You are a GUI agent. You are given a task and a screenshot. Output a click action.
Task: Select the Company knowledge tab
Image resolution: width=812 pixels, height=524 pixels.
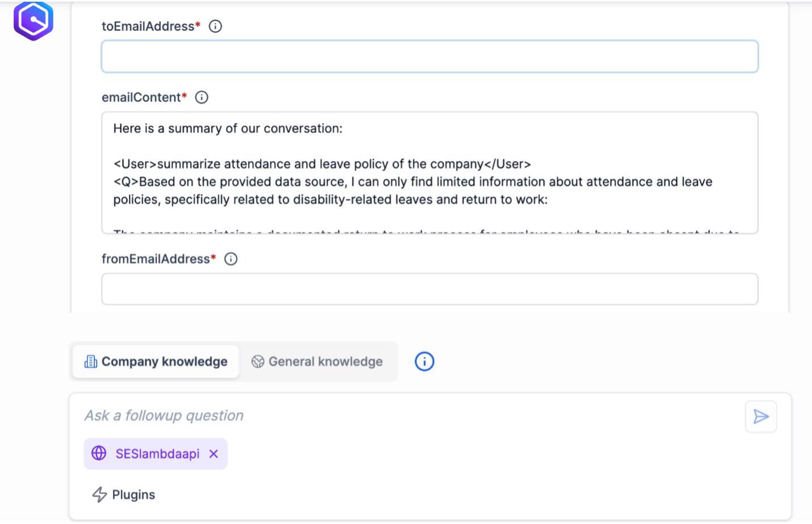[155, 361]
